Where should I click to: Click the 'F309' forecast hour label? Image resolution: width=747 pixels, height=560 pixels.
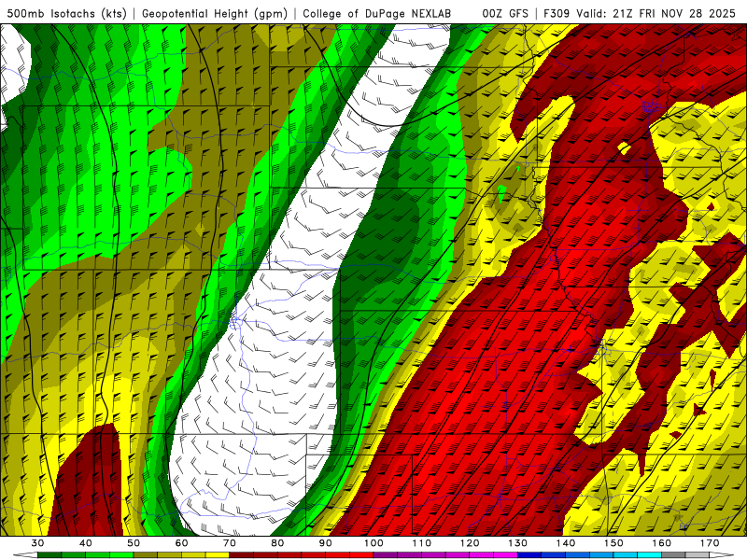[557, 13]
